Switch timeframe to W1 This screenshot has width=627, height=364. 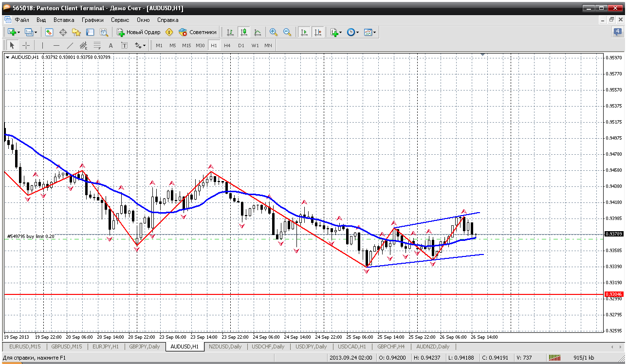coord(255,45)
